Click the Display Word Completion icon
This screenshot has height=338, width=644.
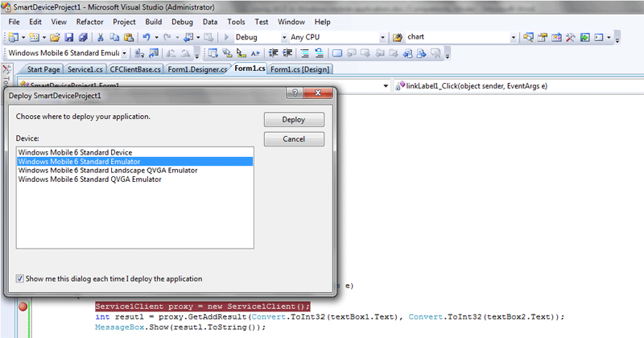255,53
